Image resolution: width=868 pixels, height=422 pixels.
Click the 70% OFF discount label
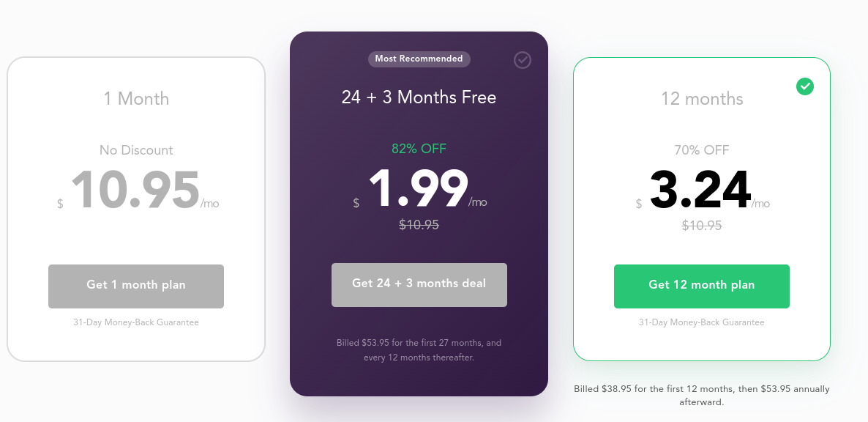click(x=702, y=150)
